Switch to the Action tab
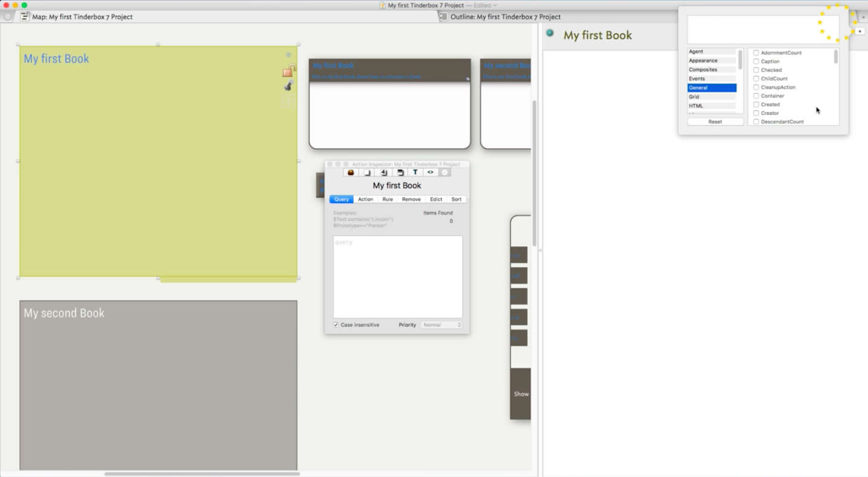 click(x=366, y=199)
